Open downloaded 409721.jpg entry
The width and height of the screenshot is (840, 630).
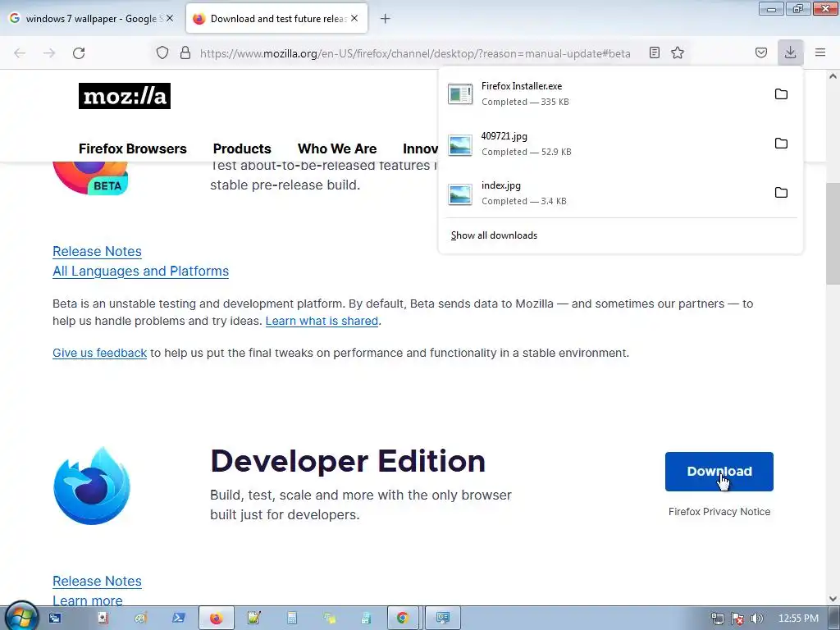tap(605, 144)
